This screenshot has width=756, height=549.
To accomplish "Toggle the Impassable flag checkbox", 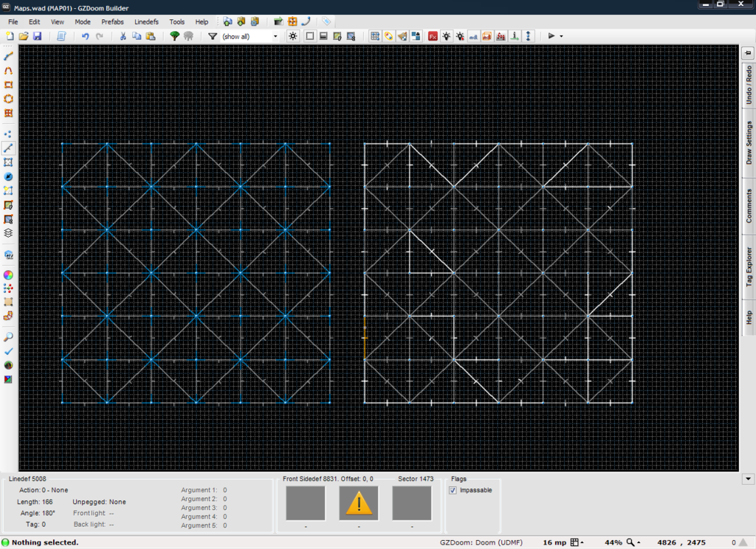I will click(453, 490).
